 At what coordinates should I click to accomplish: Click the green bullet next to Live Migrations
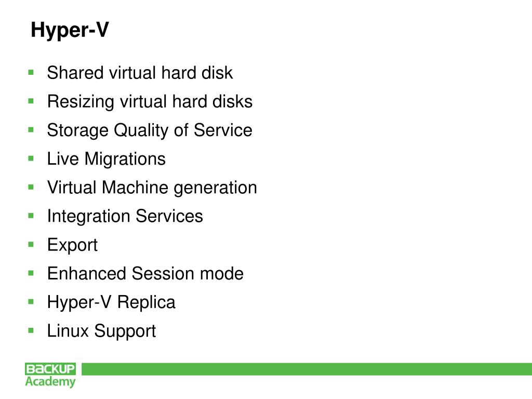(31, 158)
